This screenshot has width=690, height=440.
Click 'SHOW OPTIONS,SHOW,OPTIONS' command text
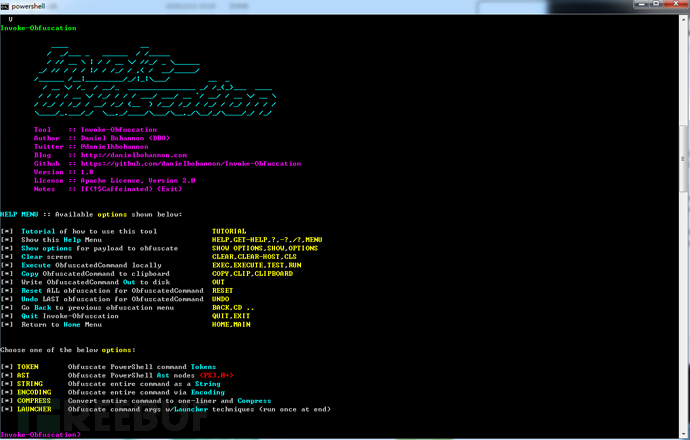(x=265, y=248)
